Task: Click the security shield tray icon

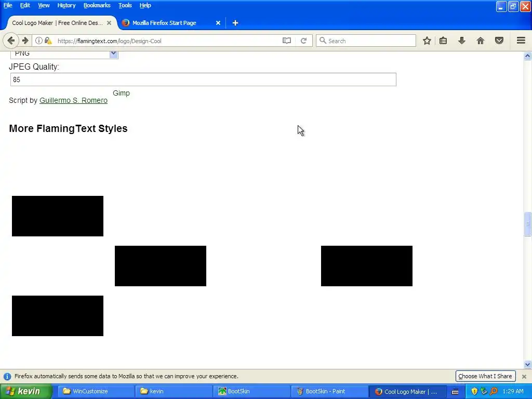Action: coord(474,391)
